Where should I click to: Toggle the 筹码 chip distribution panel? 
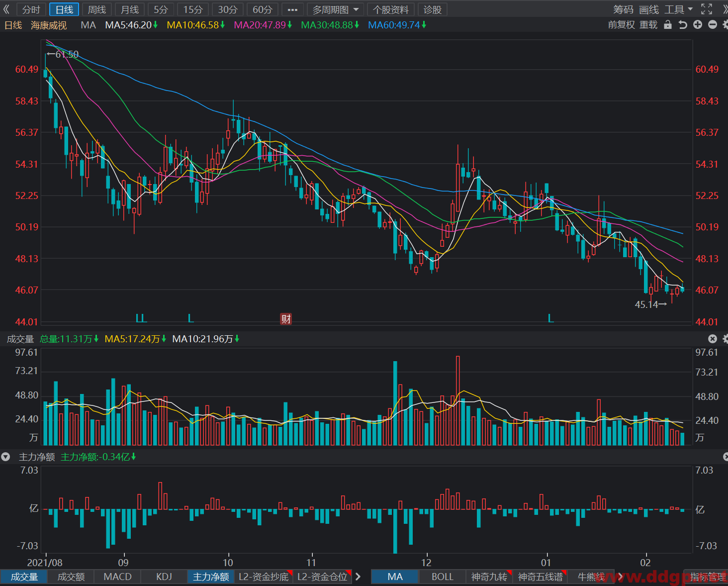[624, 9]
